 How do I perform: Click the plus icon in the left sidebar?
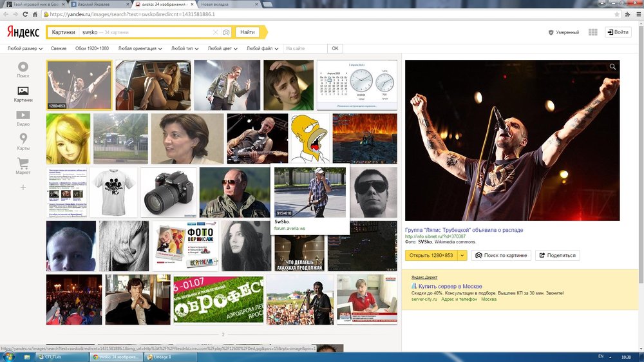coord(23,187)
